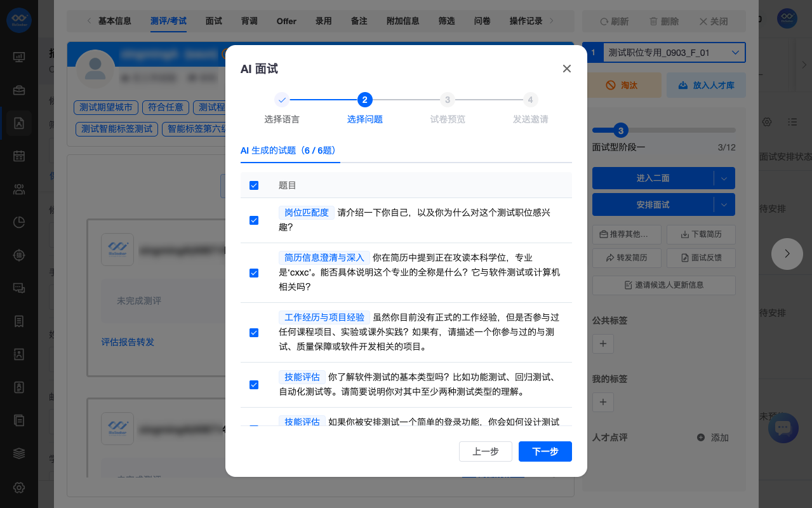The height and width of the screenshot is (508, 812).
Task: Open the 备注 tab
Action: point(359,21)
